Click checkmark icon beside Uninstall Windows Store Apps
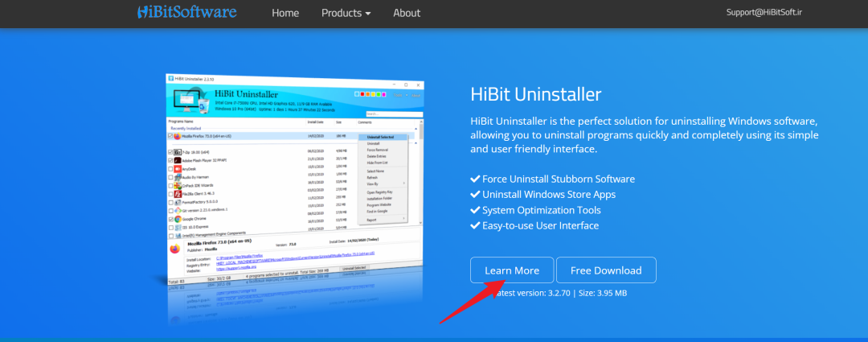Viewport: 868px width, 342px height. coord(475,195)
